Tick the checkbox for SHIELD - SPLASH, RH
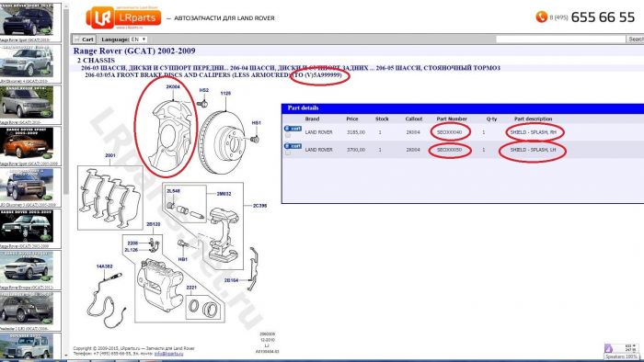 (x=288, y=135)
